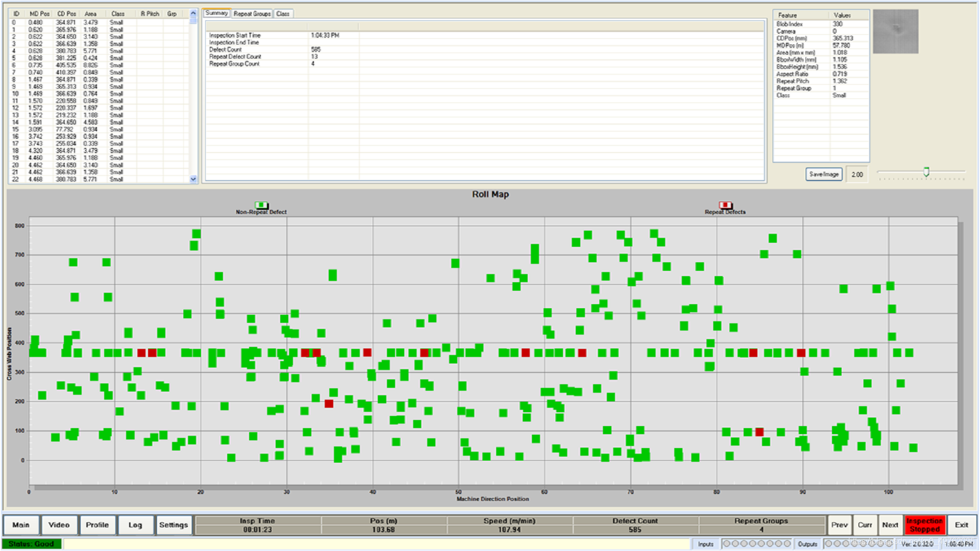
Task: Click the defect image thumbnail preview
Action: point(895,32)
